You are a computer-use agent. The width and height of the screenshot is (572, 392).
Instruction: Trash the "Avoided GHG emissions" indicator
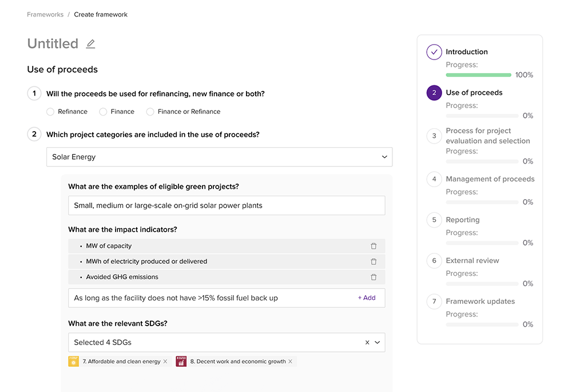(374, 277)
